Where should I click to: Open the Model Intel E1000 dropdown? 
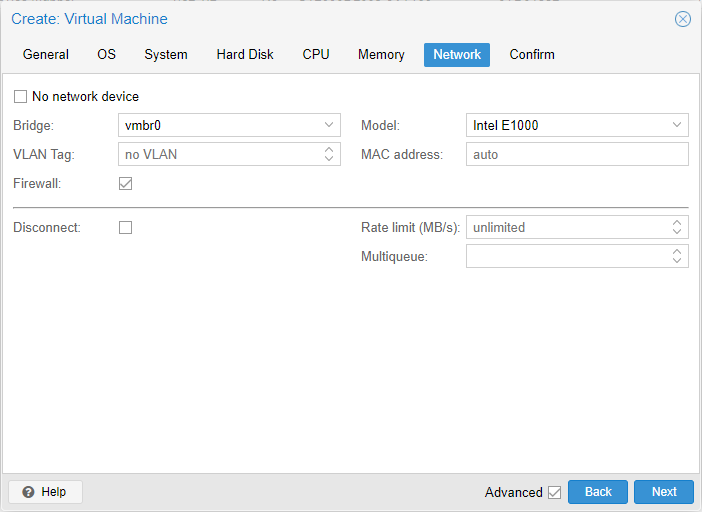(677, 125)
